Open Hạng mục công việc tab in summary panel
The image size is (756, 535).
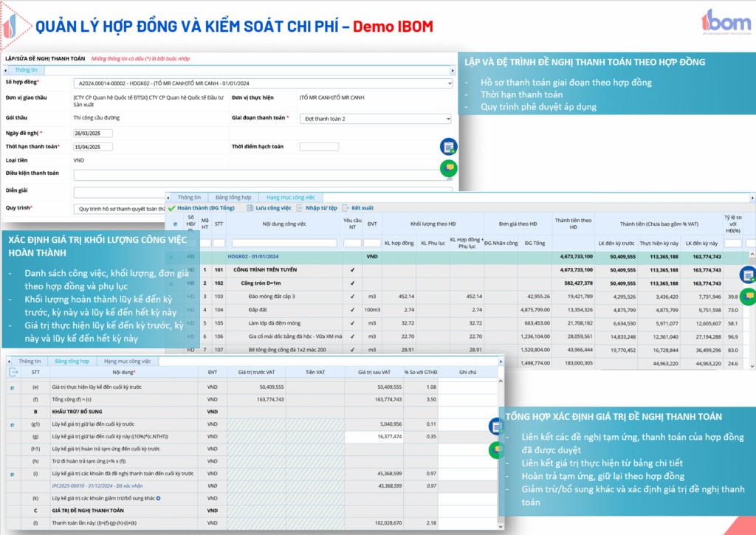coord(127,362)
